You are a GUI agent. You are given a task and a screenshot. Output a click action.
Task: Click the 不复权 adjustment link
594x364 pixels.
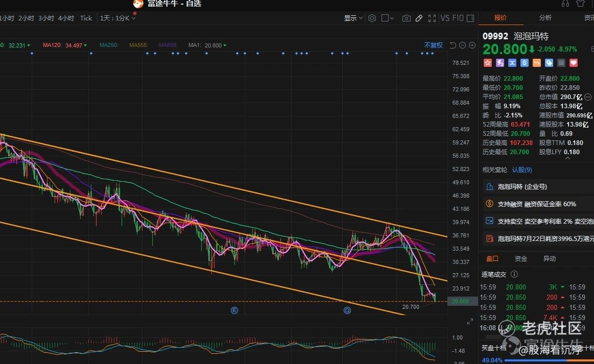(x=434, y=45)
